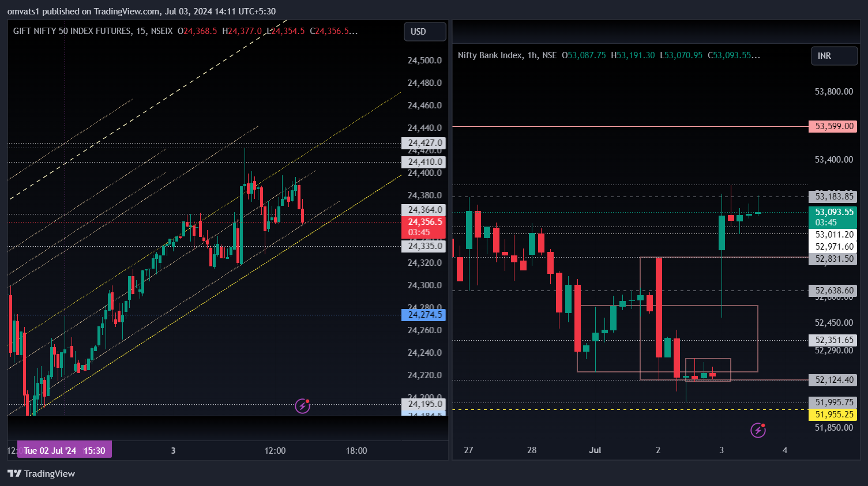Image resolution: width=868 pixels, height=486 pixels.
Task: Click lightning icon on GIFT NIFTY chart
Action: (303, 406)
